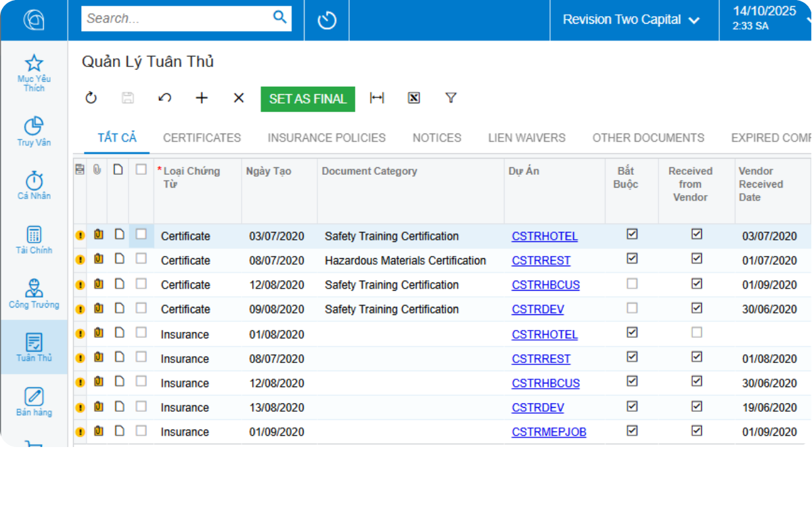Image resolution: width=812 pixels, height=508 pixels.
Task: Open the Bán hàng sidebar module
Action: (34, 402)
